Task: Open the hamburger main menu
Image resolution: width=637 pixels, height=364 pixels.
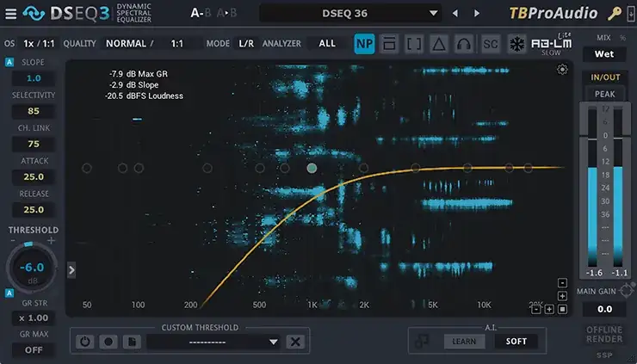Action: click(x=10, y=14)
